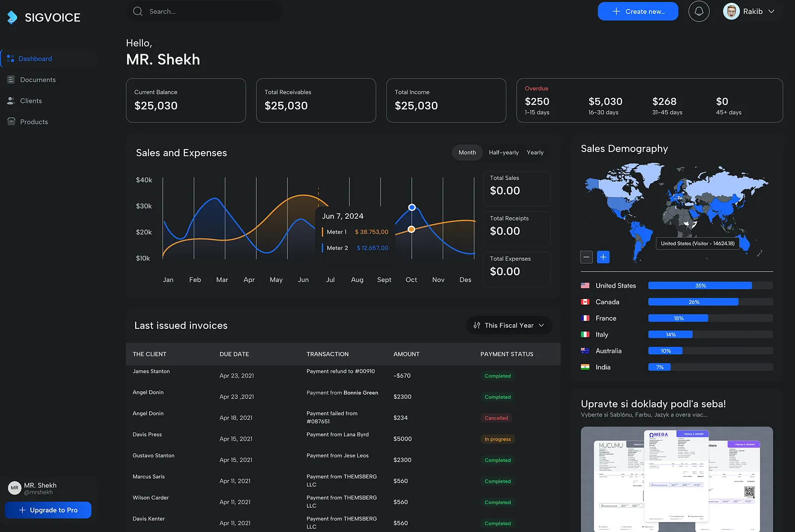
Task: Click the MR avatar beside @mrshekh
Action: (14, 488)
